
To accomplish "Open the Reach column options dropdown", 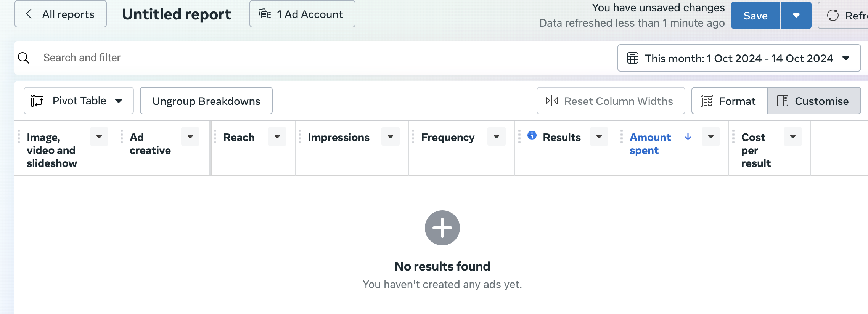I will (x=277, y=136).
